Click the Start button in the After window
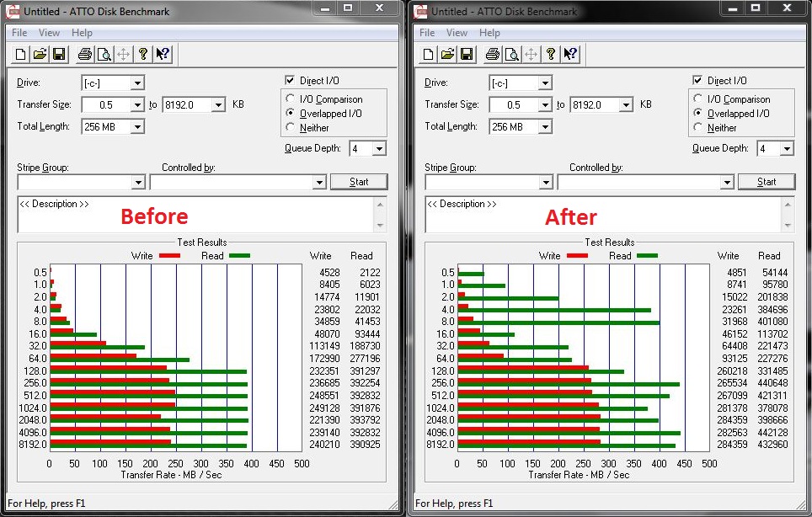Screen dimensions: 812x517 (x=767, y=182)
